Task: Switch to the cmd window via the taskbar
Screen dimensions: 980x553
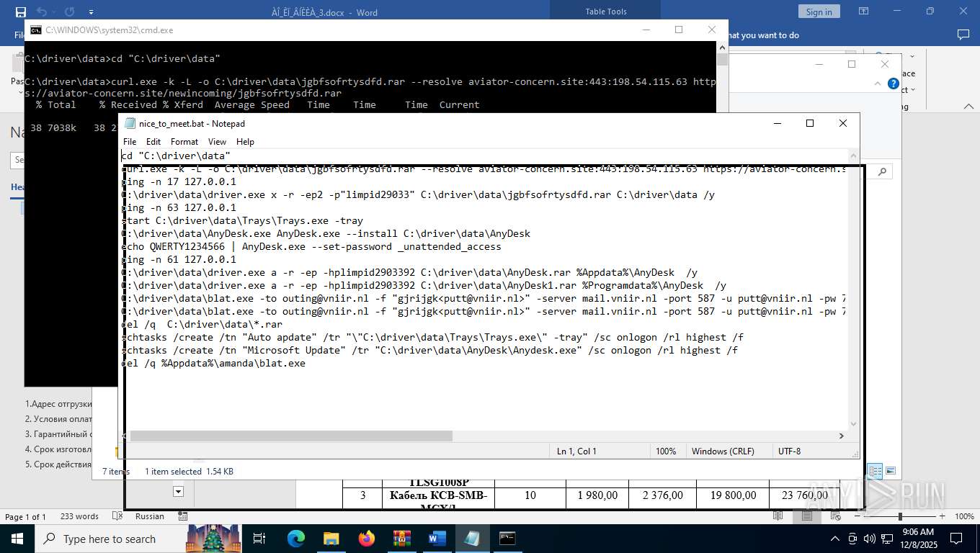Action: [508, 539]
